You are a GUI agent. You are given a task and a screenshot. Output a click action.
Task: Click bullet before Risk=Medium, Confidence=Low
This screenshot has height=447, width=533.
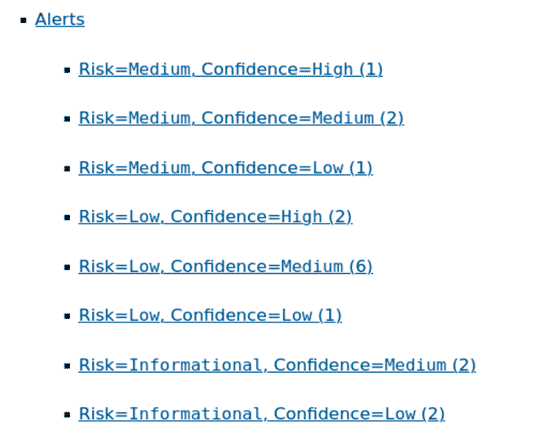(x=67, y=169)
